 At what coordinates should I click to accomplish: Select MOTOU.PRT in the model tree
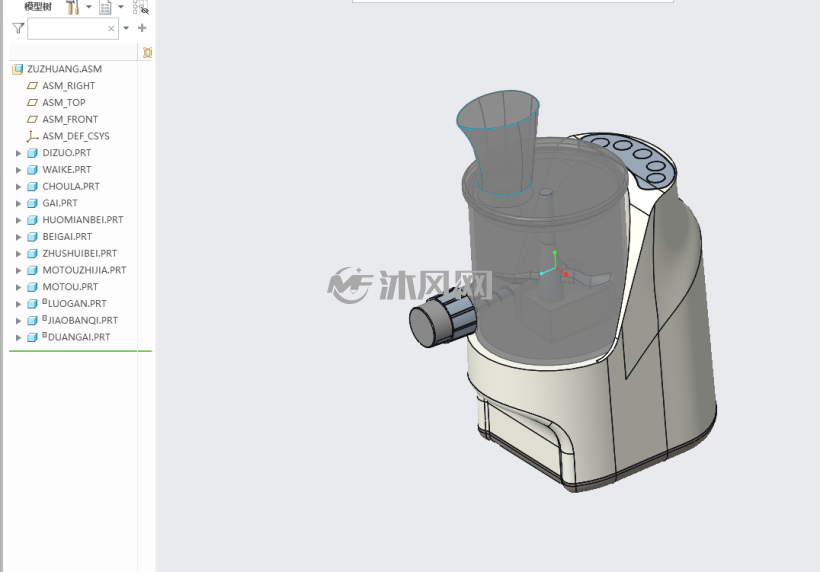tap(70, 287)
